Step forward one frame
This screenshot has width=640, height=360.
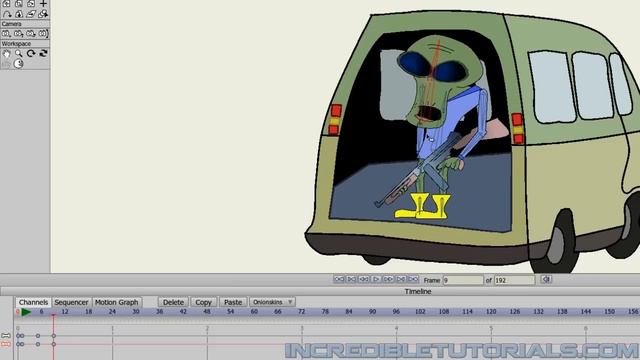[388, 279]
